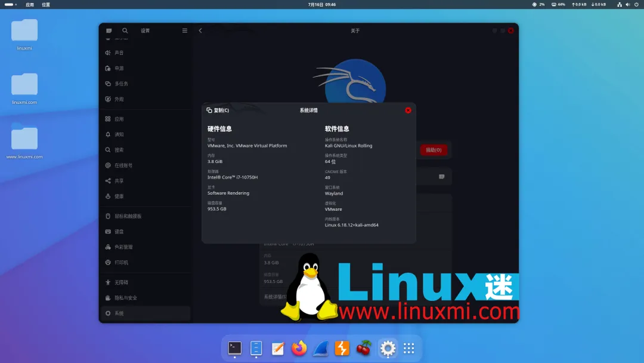Open 在线账号 online accounts
This screenshot has width=644, height=363.
tap(145, 165)
